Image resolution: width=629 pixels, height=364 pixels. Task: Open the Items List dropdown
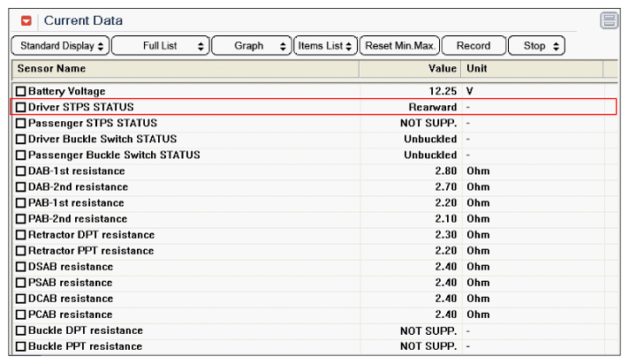point(326,46)
